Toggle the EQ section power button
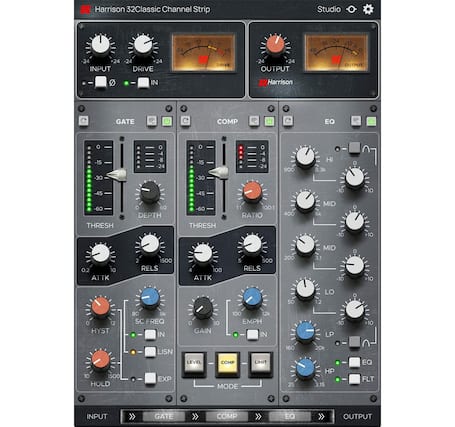 (x=371, y=121)
